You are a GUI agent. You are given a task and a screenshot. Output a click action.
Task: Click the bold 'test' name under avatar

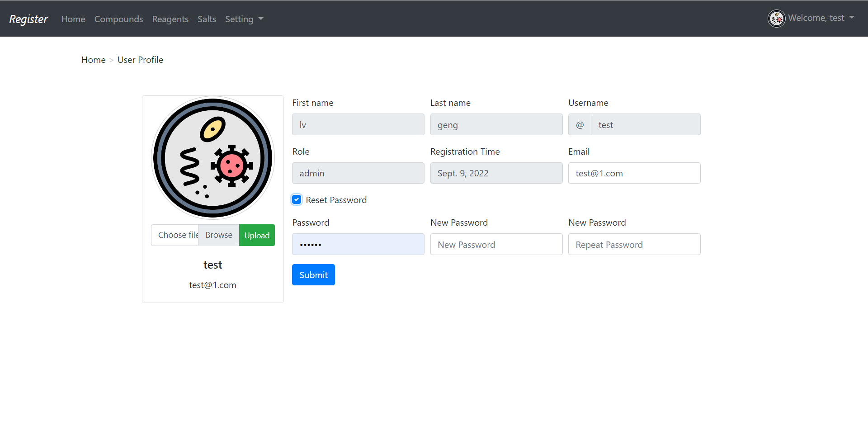click(x=213, y=265)
